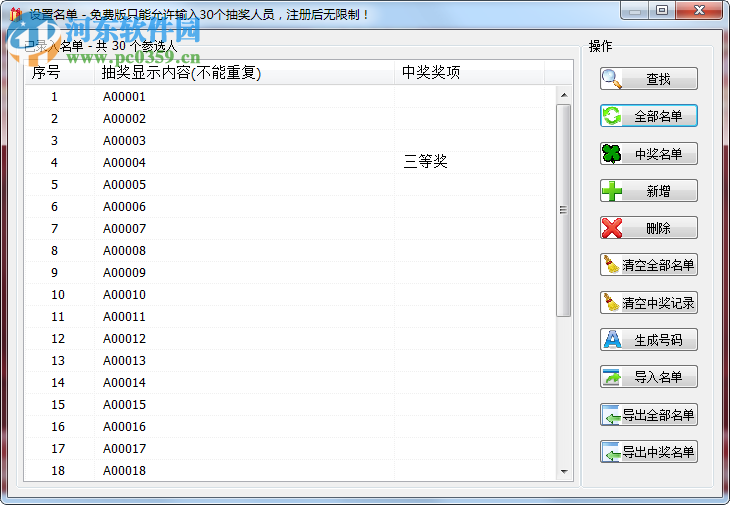The image size is (730, 505).
Task: Generate numbers with 生成号码 button
Action: coord(649,340)
